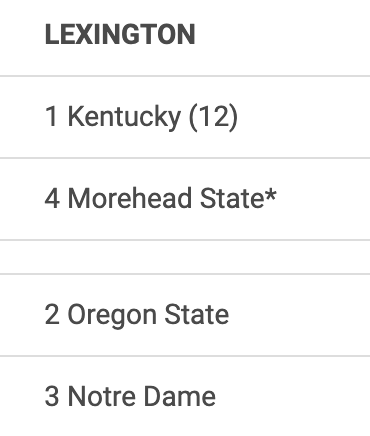Click the word Morehead
Image resolution: width=370 pixels, height=436 pixels.
point(130,198)
